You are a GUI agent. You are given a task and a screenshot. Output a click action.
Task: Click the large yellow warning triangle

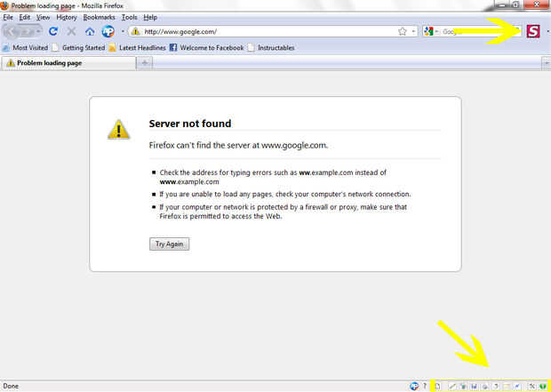119,130
